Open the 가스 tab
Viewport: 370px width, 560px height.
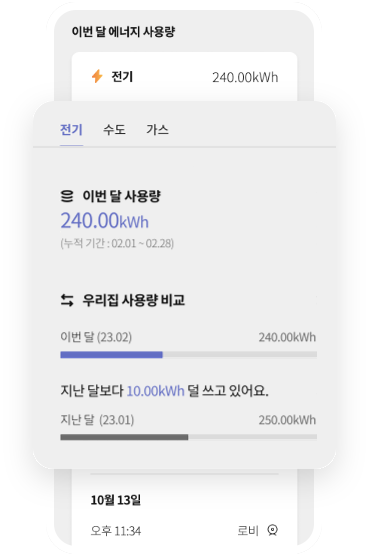[x=157, y=129]
